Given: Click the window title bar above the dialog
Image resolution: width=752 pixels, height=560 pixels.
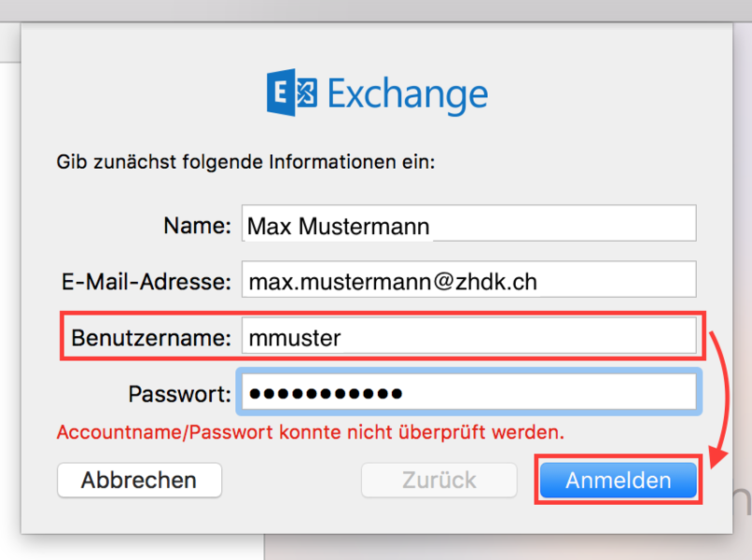Looking at the screenshot, I should [x=373, y=10].
